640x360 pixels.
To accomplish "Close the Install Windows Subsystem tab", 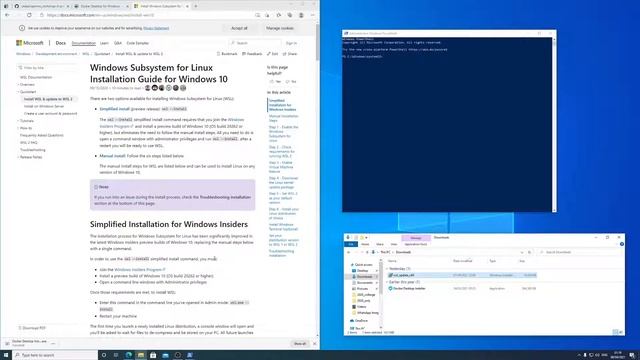I will point(187,6).
